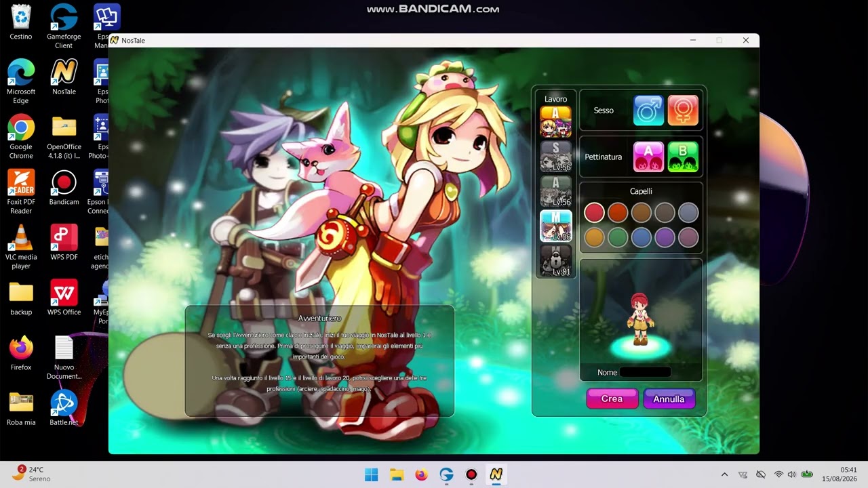This screenshot has width=868, height=488.
Task: Open the battery status icon
Action: click(807, 474)
